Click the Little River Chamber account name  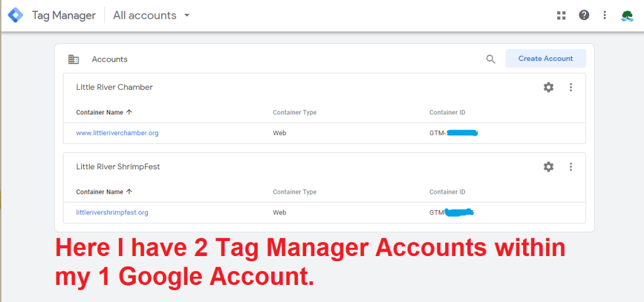point(114,87)
